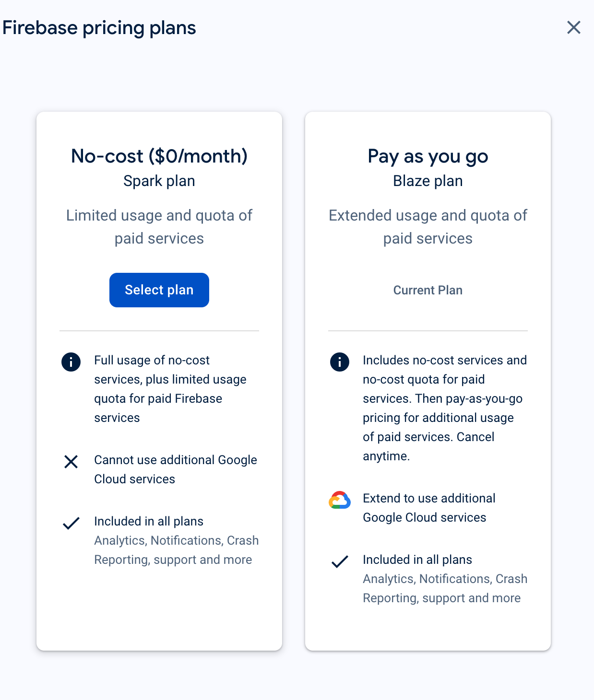Click the dark circle info badge near Full usage text
This screenshot has height=700, width=594.
(x=71, y=362)
